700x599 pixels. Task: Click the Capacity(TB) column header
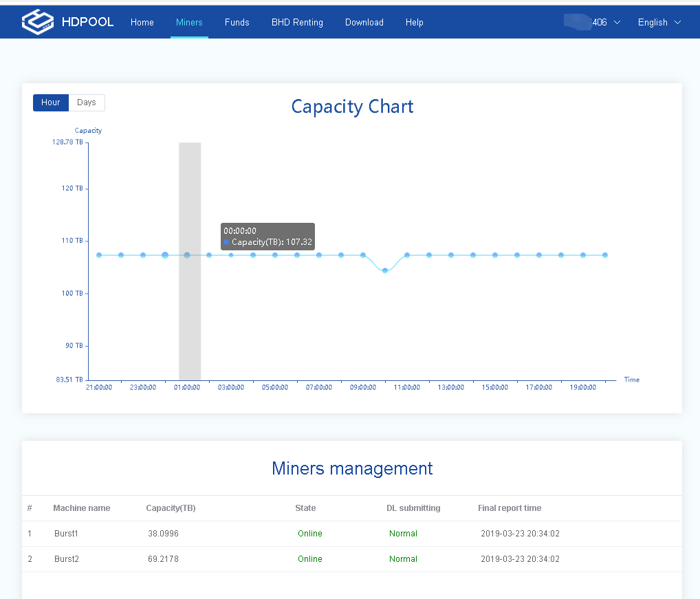(x=171, y=508)
